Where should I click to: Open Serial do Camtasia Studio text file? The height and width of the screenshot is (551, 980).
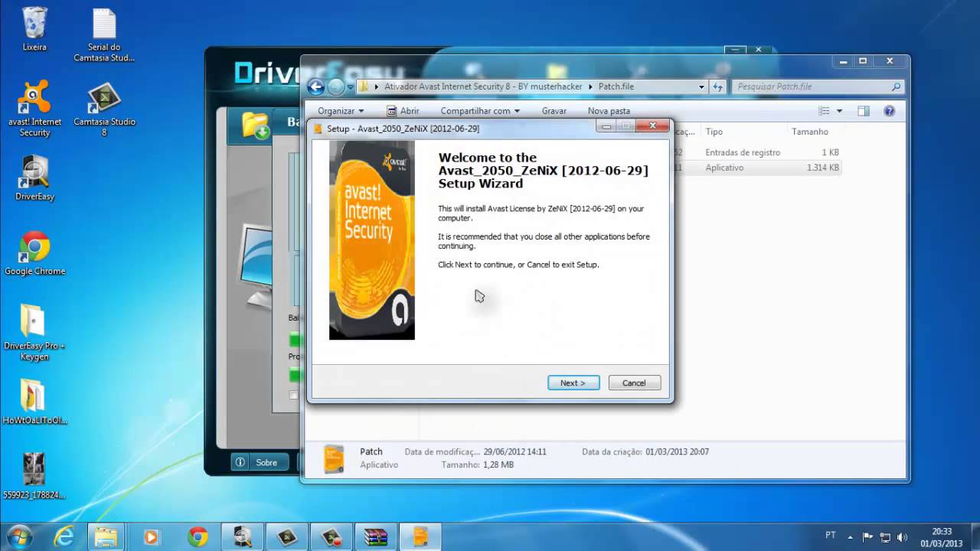(104, 35)
